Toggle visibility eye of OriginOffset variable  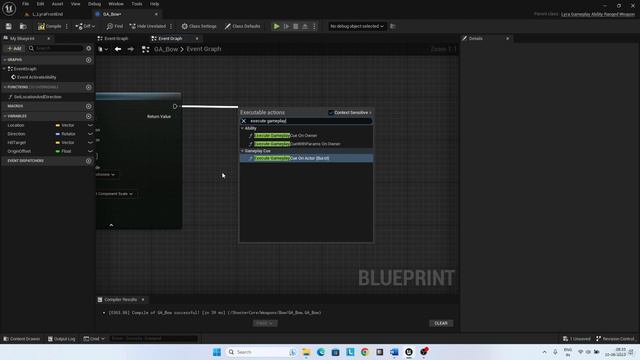point(90,151)
